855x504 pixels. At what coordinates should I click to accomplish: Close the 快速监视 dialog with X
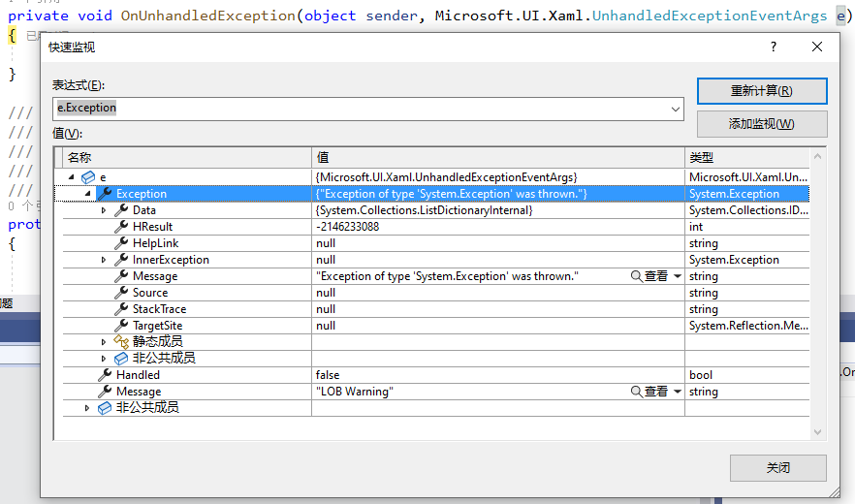817,47
